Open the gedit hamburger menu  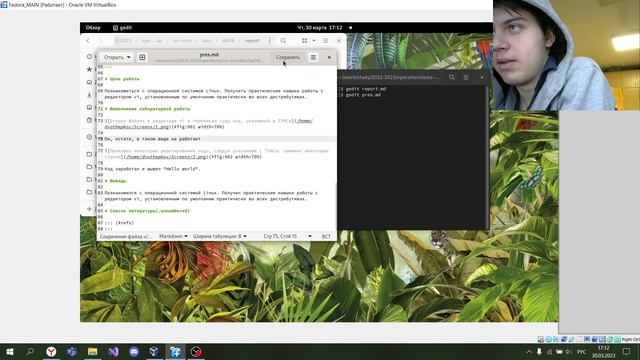point(313,58)
